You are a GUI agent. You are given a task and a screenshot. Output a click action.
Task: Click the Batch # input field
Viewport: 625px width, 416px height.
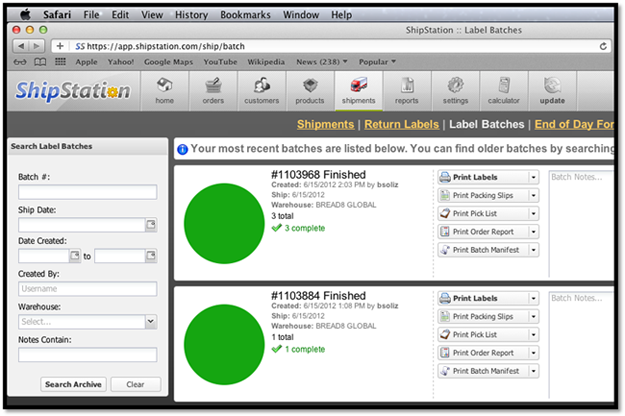(87, 192)
